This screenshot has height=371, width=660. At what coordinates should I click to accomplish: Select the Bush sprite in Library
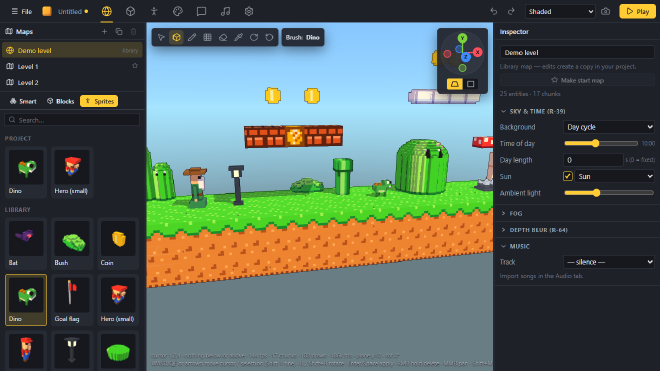72,244
